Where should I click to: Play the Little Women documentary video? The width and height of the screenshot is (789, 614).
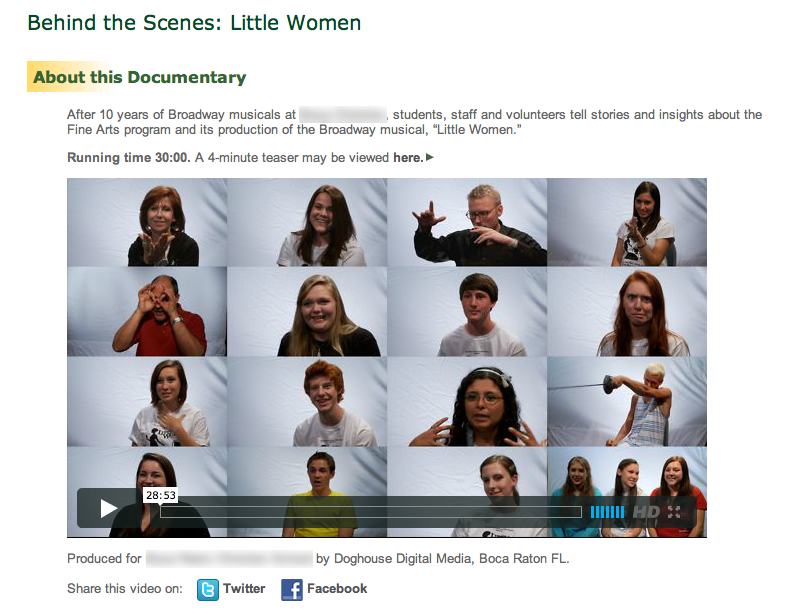(x=108, y=508)
